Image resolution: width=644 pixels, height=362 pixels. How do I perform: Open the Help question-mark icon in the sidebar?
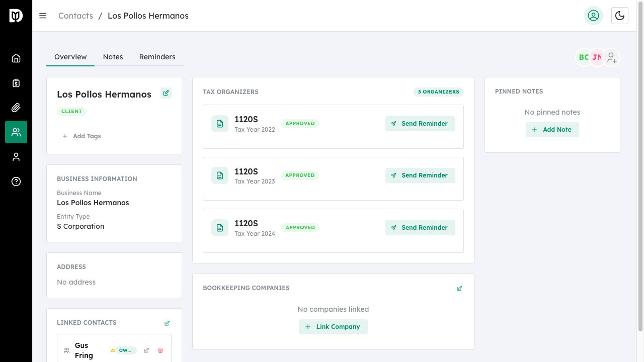click(16, 182)
